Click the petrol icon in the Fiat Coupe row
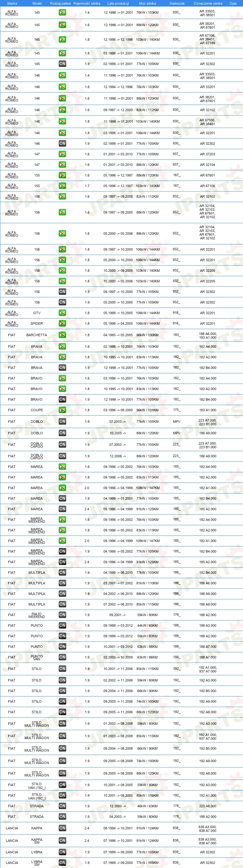 62,410
